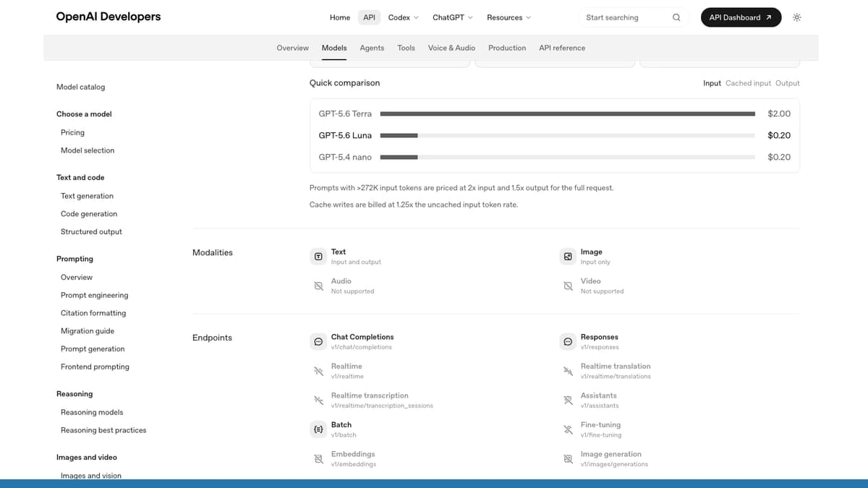Image resolution: width=868 pixels, height=488 pixels.
Task: Click the OpenAI Developers logo
Action: point(109,17)
